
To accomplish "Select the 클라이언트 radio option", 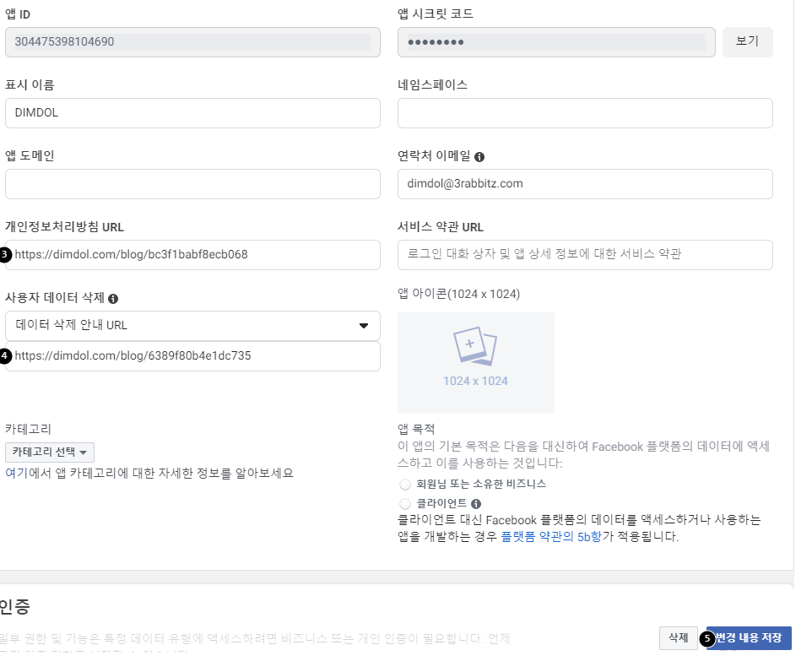I will pos(405,504).
